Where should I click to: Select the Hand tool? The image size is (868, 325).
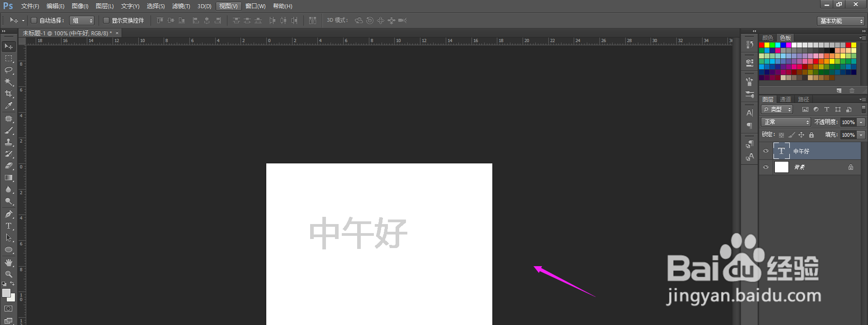[x=9, y=263]
